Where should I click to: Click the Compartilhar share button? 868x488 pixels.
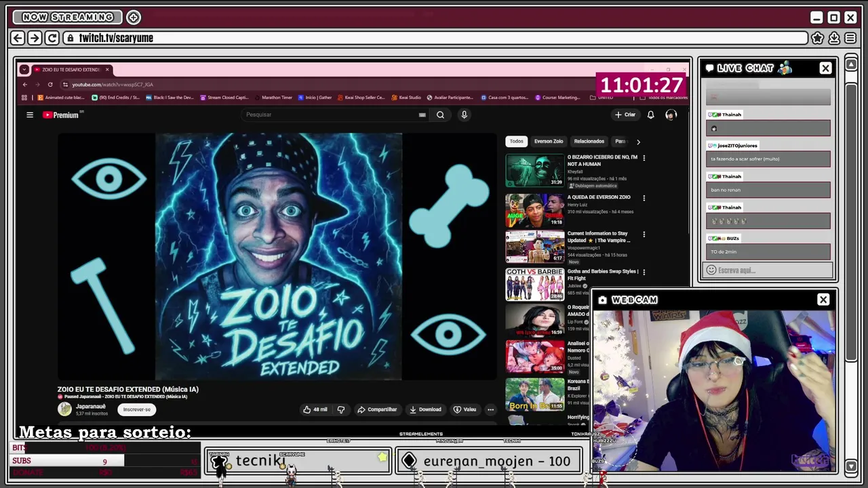coord(378,409)
